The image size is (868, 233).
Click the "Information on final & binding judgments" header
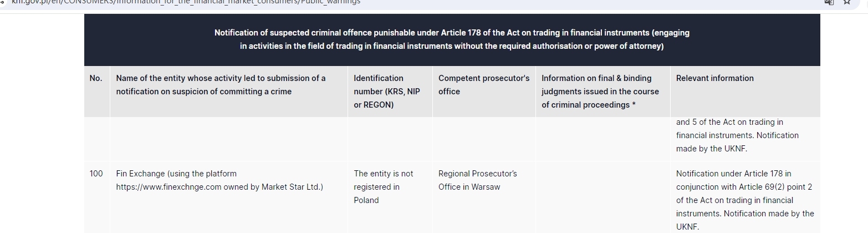tap(600, 92)
